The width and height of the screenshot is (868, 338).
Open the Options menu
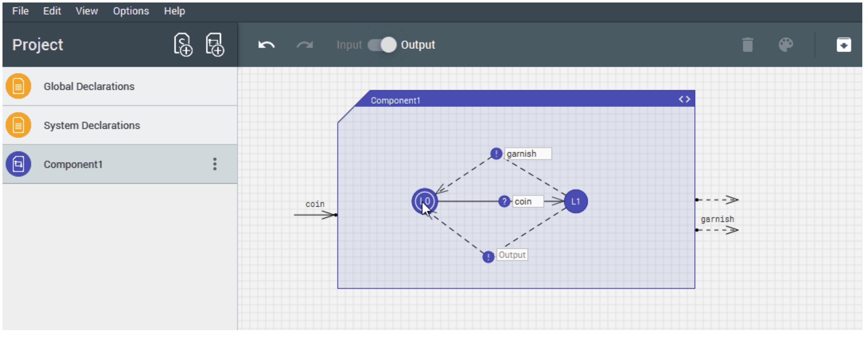click(131, 11)
